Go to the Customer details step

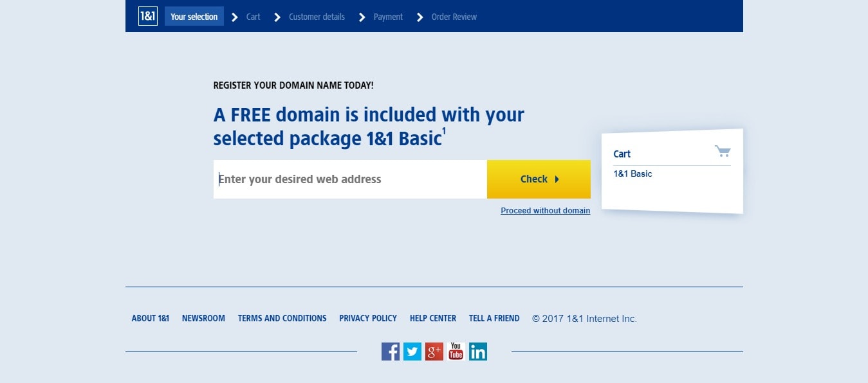(317, 17)
